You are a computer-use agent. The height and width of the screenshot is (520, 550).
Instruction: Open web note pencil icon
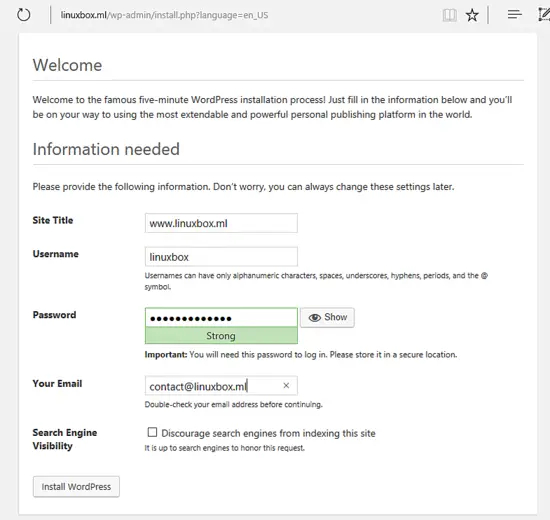[544, 14]
